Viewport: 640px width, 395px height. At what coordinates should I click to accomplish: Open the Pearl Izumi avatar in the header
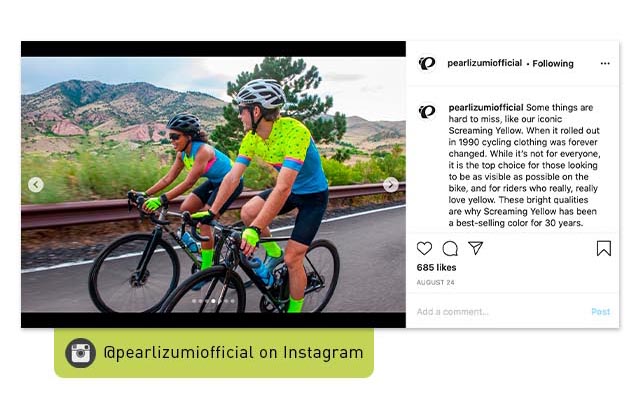coord(427,63)
